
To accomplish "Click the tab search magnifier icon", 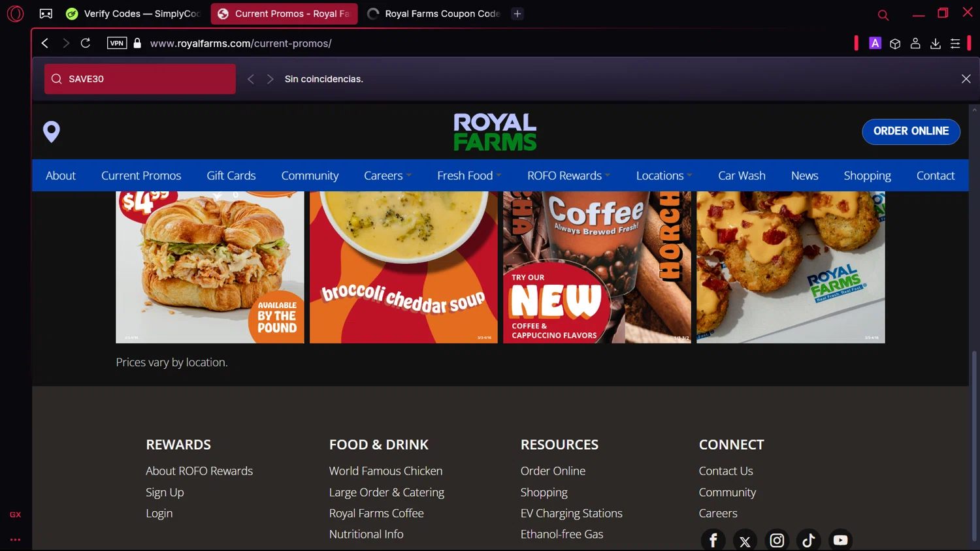I will pos(883,14).
